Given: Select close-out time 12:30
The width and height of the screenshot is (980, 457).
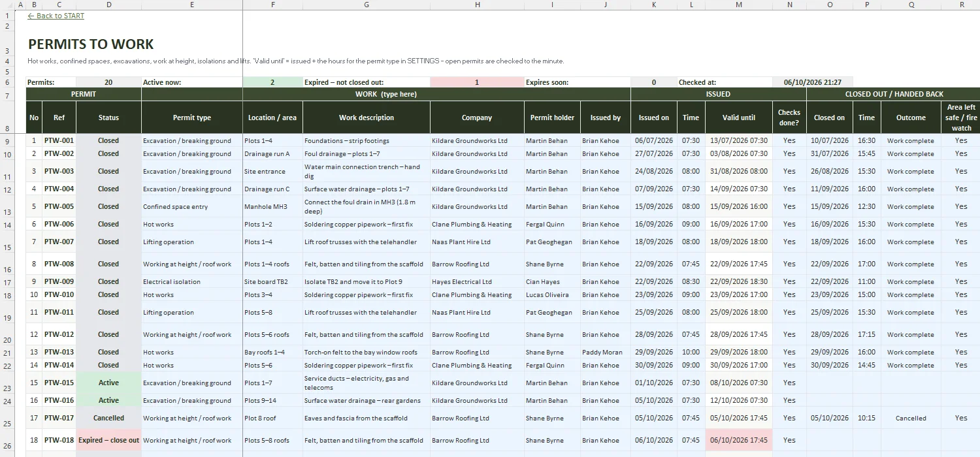Looking at the screenshot, I should pyautogui.click(x=866, y=206).
